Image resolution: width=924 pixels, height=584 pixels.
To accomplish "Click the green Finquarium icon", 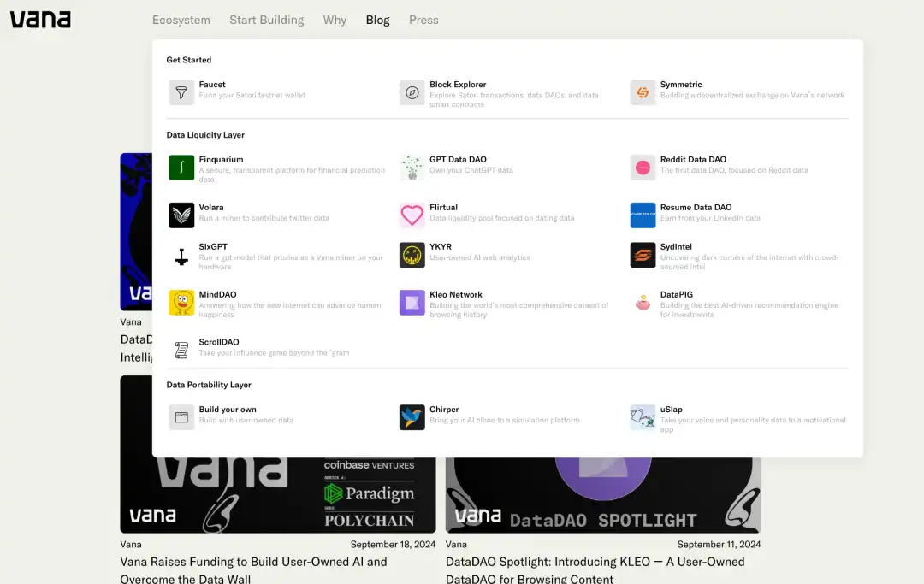I will pos(181,168).
